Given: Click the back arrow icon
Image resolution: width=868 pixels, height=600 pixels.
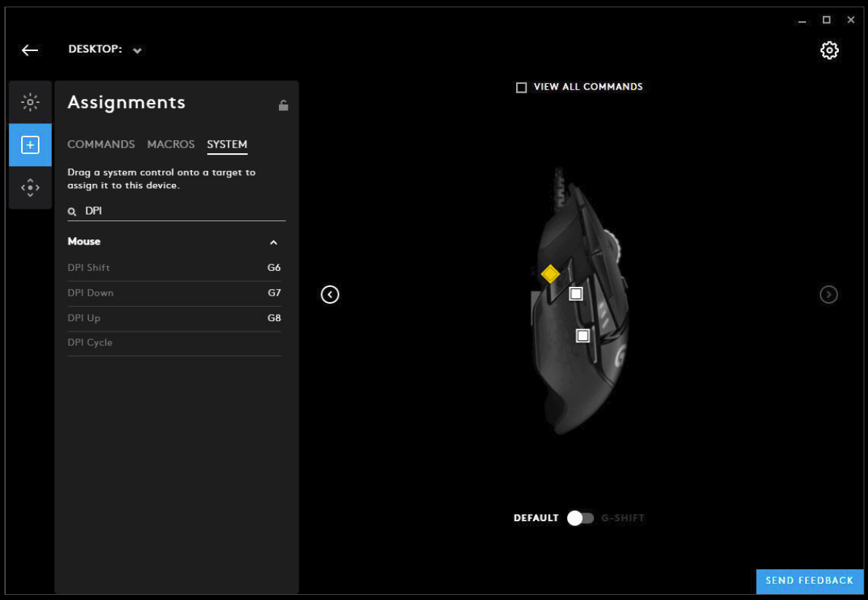Looking at the screenshot, I should coord(29,50).
